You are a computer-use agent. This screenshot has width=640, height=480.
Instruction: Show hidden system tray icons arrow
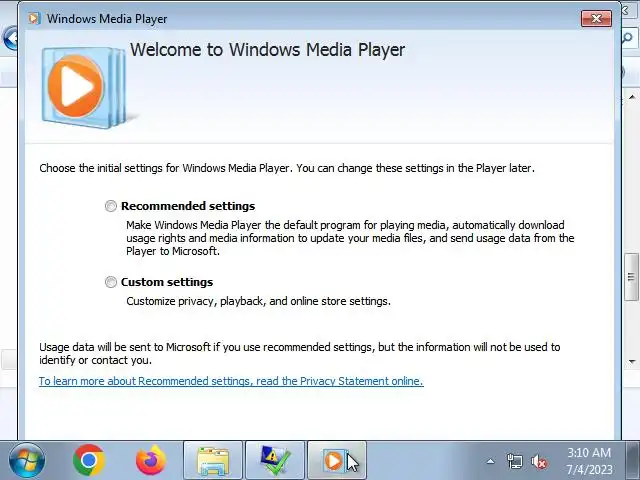click(491, 462)
